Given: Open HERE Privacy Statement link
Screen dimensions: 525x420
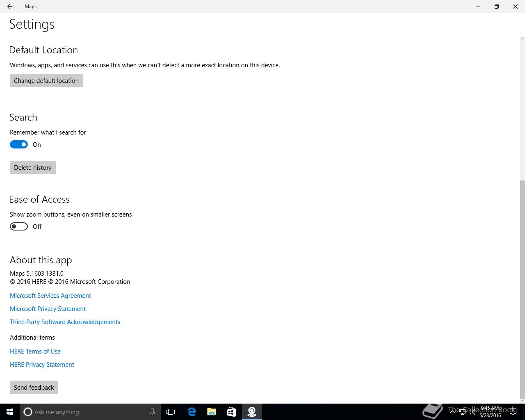Looking at the screenshot, I should click(x=42, y=364).
